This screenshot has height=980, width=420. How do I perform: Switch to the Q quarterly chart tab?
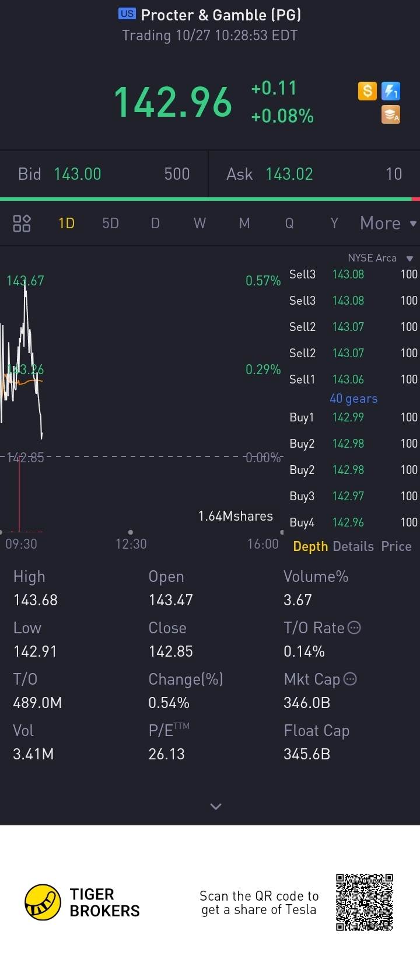tap(289, 224)
